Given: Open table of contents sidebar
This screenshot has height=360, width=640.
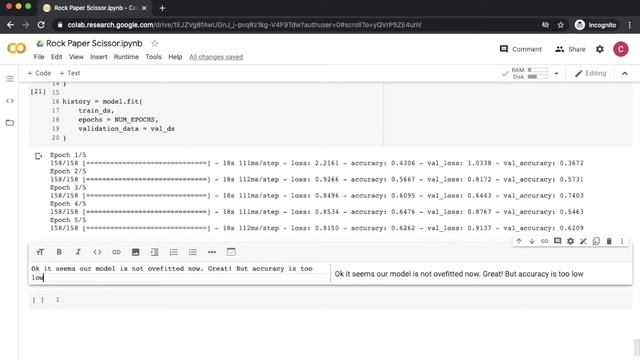Looking at the screenshot, I should pyautogui.click(x=10, y=79).
